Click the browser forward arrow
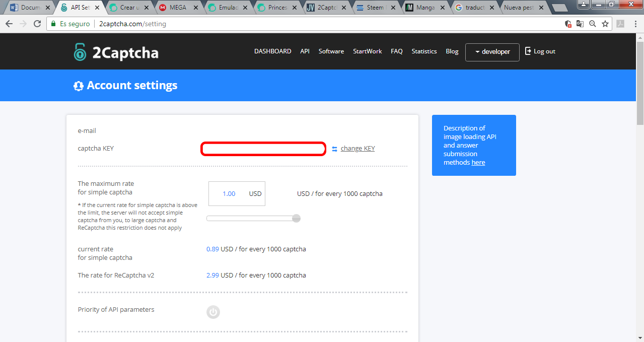The width and height of the screenshot is (644, 342). coord(23,24)
